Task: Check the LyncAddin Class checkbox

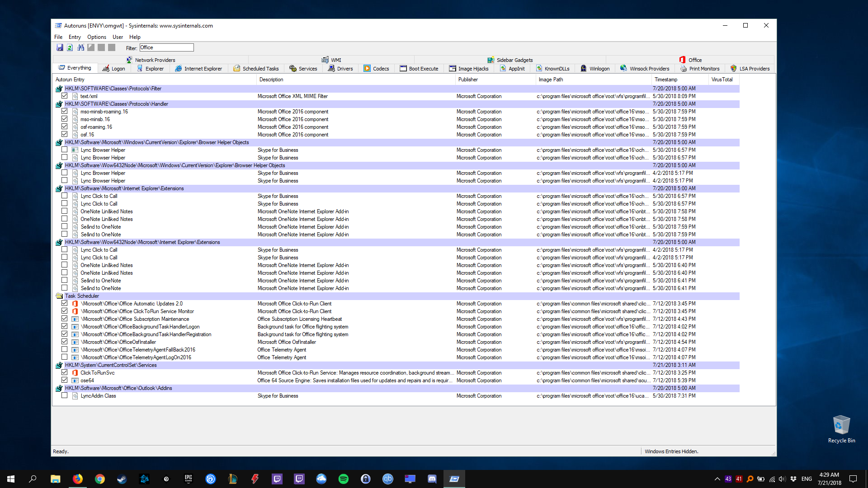Action: (x=64, y=395)
